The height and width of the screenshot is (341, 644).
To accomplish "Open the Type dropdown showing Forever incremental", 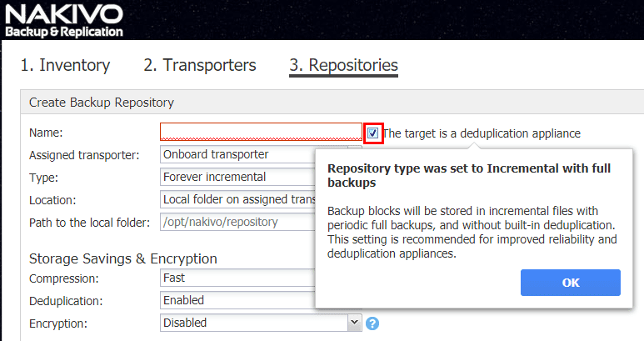I will pyautogui.click(x=237, y=177).
